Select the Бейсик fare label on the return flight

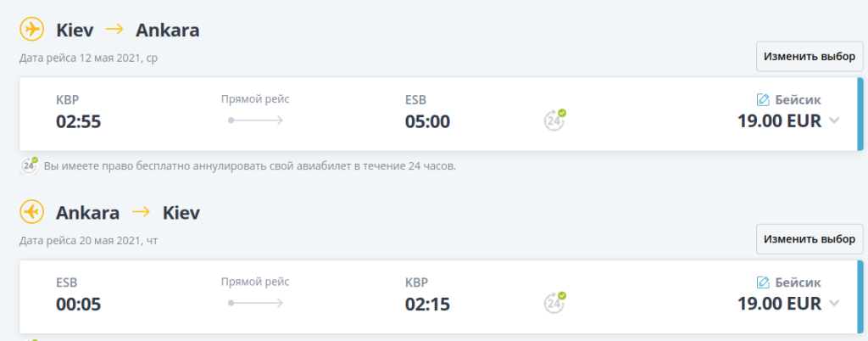click(x=798, y=282)
